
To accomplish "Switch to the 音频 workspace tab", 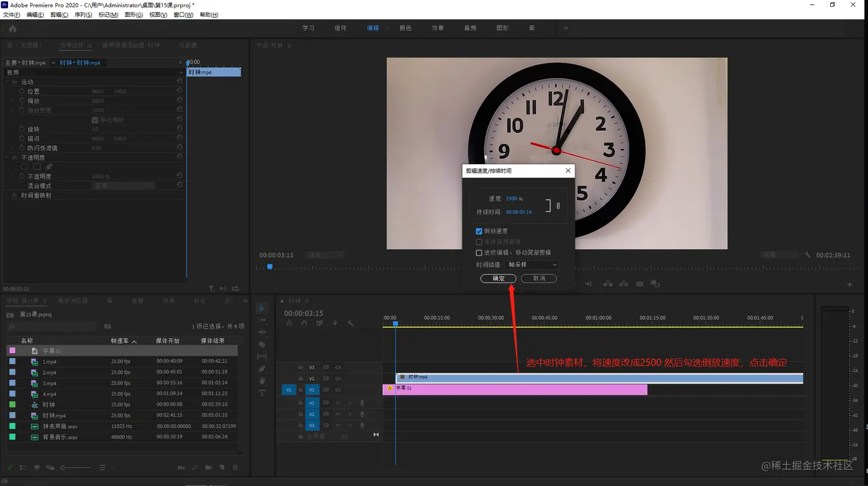I will pyautogui.click(x=470, y=28).
